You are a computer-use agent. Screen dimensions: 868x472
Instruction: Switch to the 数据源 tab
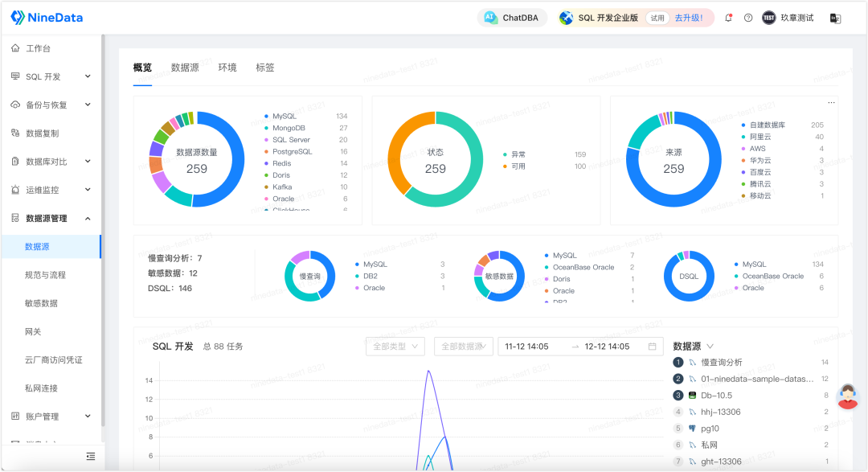tap(185, 68)
